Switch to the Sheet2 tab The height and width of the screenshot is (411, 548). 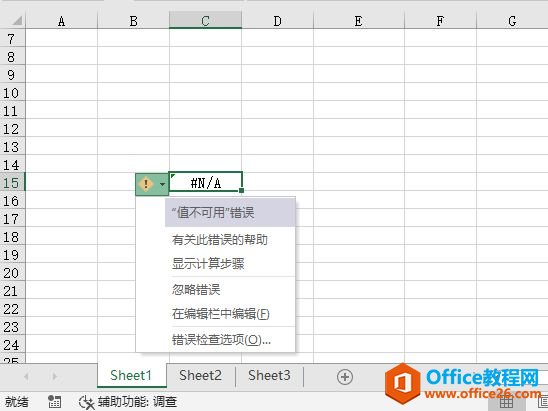[x=201, y=375]
